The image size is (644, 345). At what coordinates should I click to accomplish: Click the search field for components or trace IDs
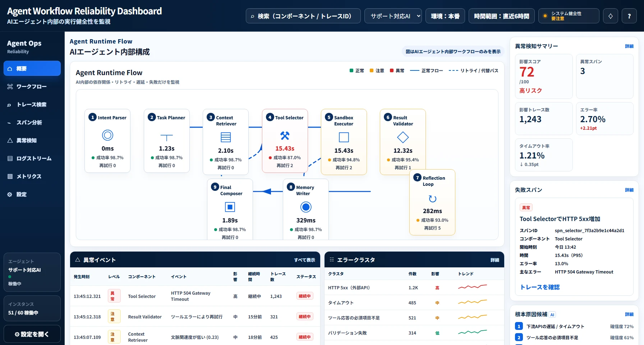point(303,16)
